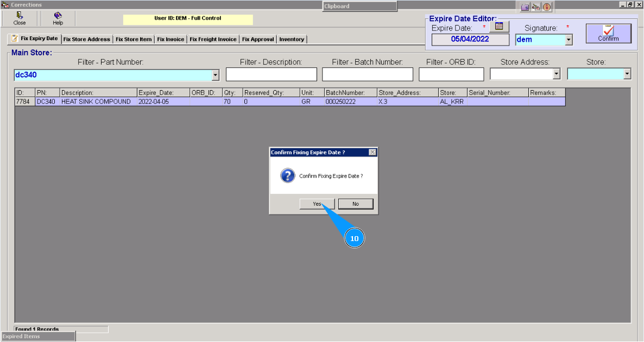Click batch number 000250222 cell
The width and height of the screenshot is (644, 342).
[x=351, y=102]
